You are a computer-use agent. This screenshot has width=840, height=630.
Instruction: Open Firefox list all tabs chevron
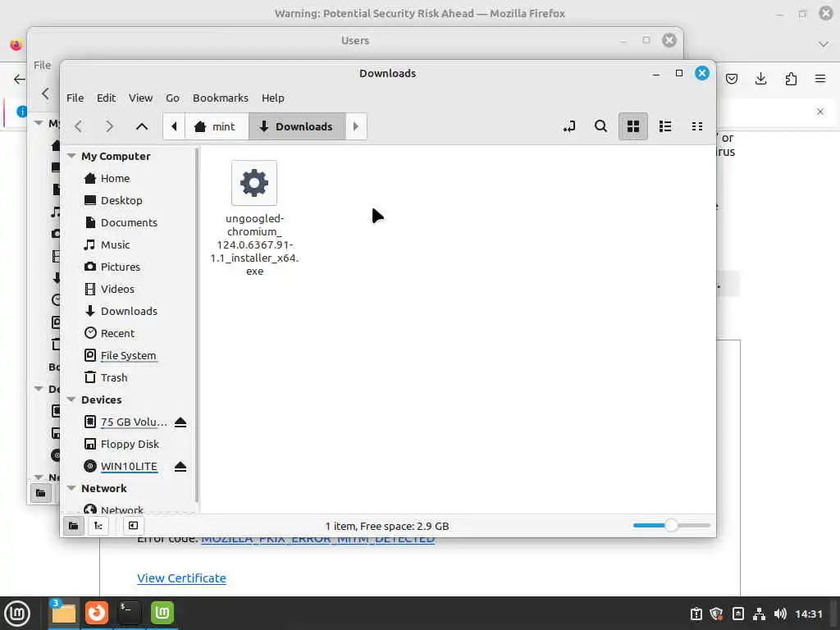(824, 44)
